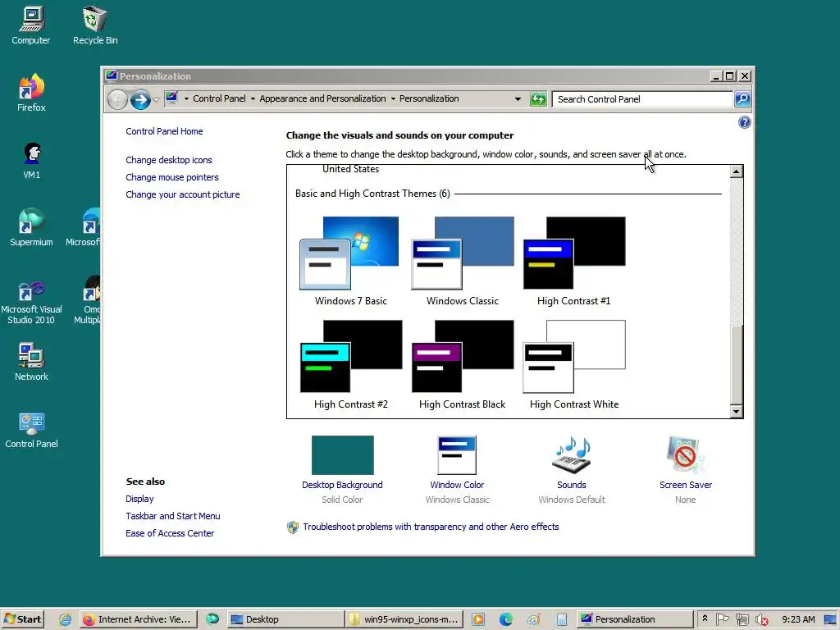The width and height of the screenshot is (840, 630).
Task: Open the Microsoft Visual Studio 2010 shortcut
Action: coord(31,303)
